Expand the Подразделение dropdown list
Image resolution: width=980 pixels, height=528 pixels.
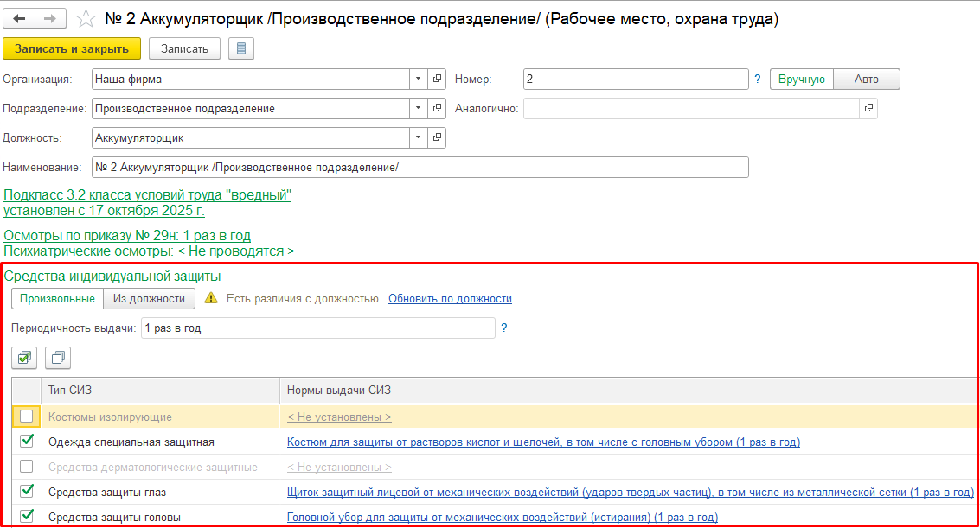pyautogui.click(x=419, y=109)
